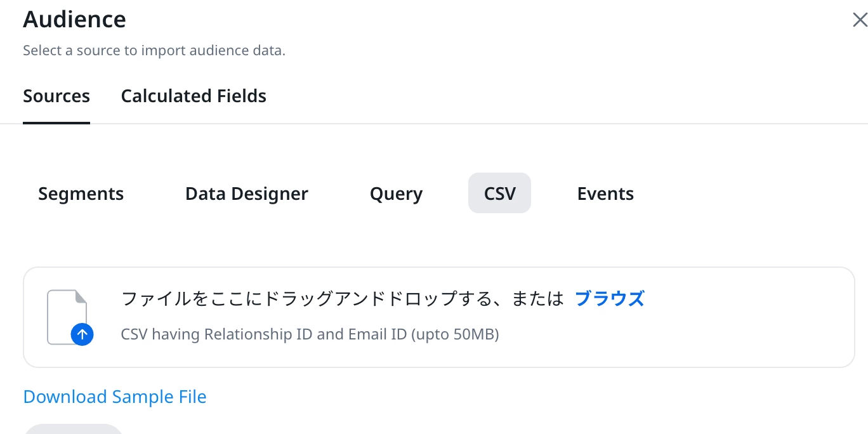Viewport: 868px width, 434px height.
Task: Click the underline indicator beneath Sources
Action: coord(56,122)
